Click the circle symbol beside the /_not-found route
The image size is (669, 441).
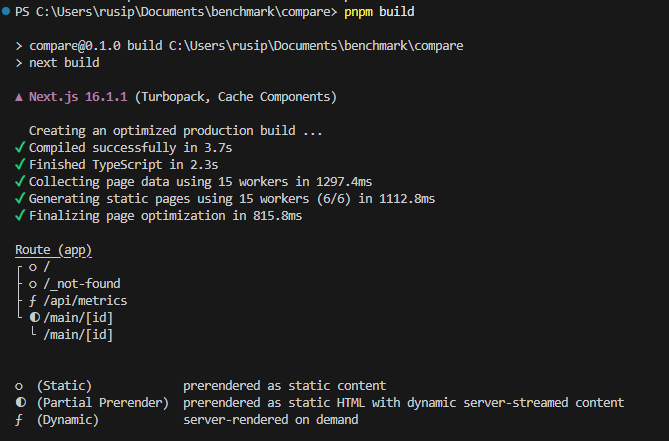(34, 284)
